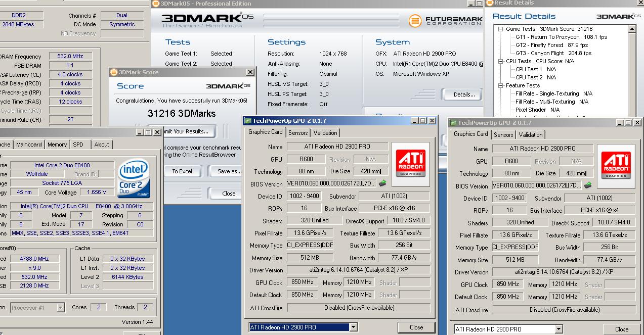The height and width of the screenshot is (335, 644).
Task: Export the score with To Excel button
Action: click(182, 171)
